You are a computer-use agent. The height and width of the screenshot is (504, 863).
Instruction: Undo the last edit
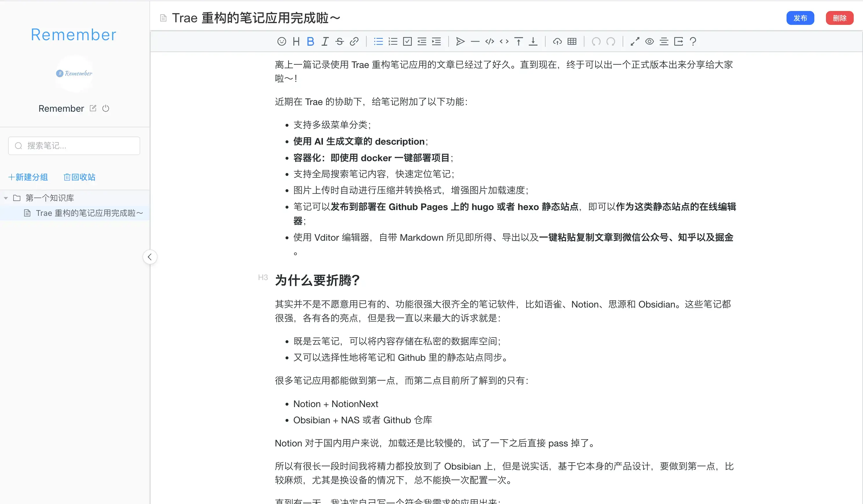tap(596, 41)
